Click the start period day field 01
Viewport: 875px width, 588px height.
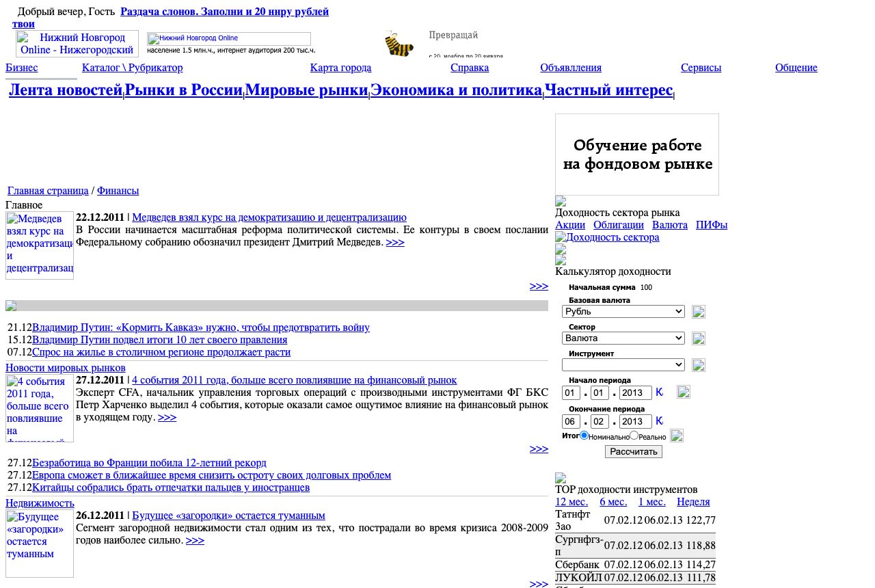coord(571,393)
